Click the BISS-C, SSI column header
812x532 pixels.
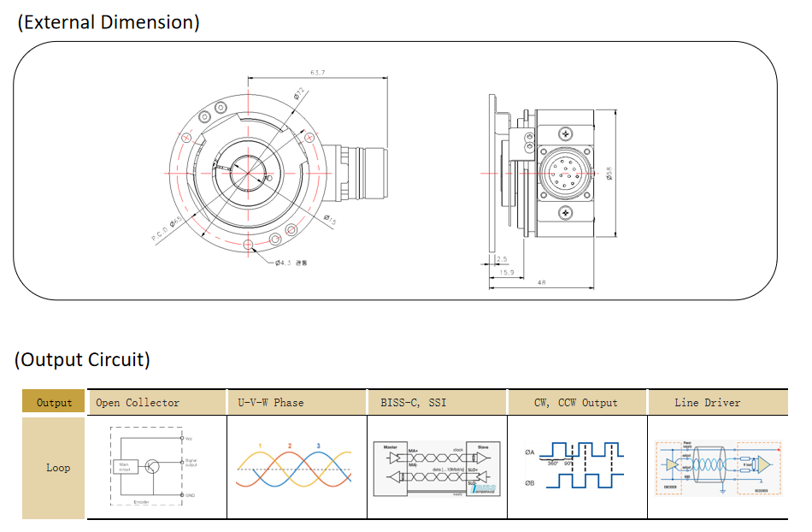[437, 403]
